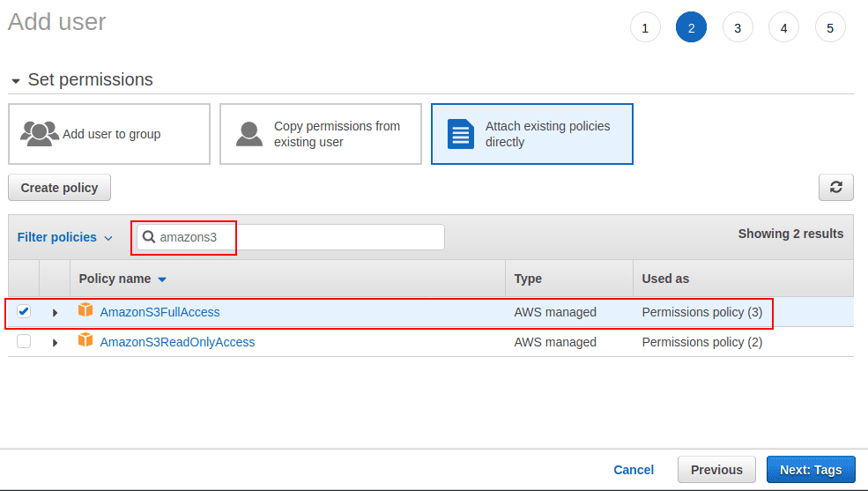Click the orange AmazonS3ReadOnlyAccess policy box icon

coord(85,341)
